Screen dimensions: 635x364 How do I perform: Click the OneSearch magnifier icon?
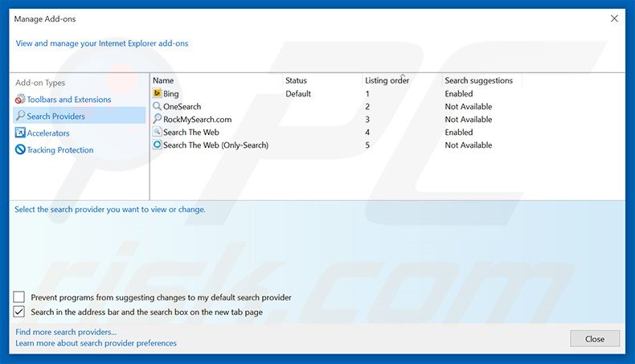[157, 107]
